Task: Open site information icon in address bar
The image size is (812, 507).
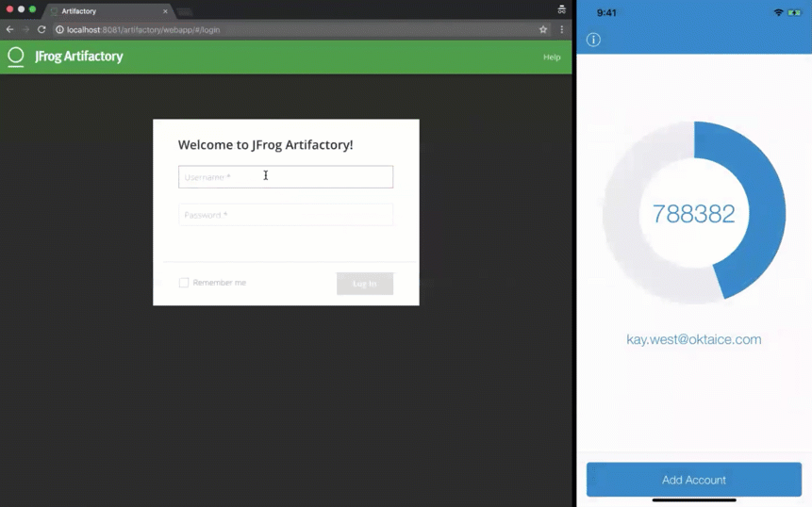Action: tap(59, 29)
